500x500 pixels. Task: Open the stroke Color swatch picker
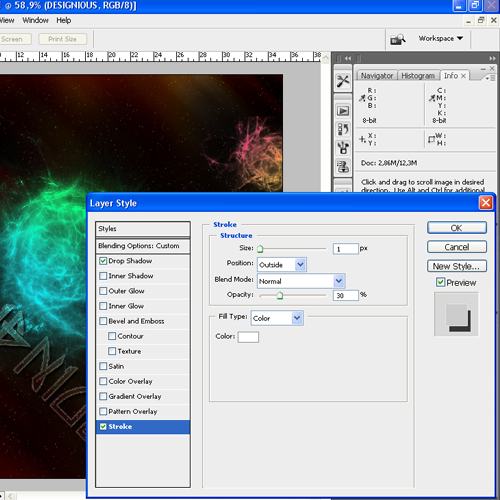248,337
